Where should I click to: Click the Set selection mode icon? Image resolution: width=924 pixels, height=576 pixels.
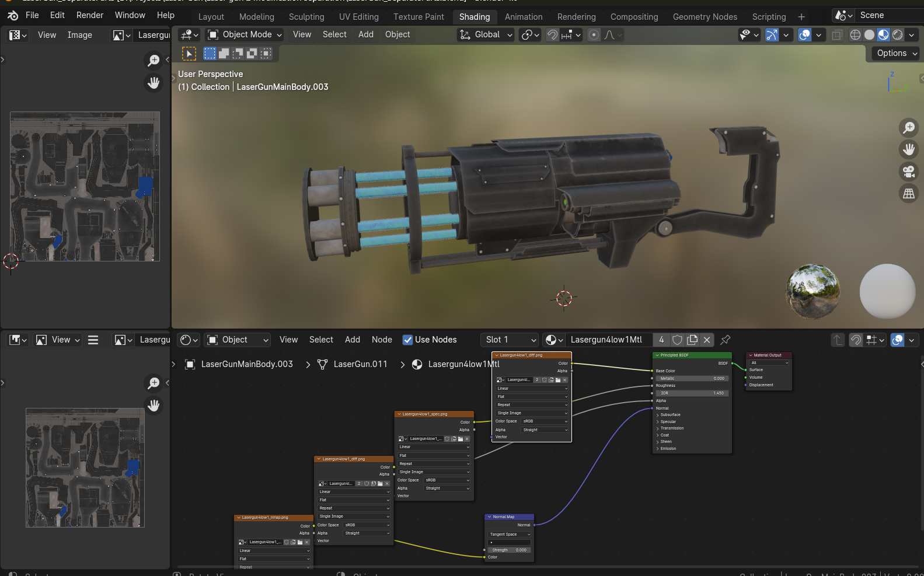[x=210, y=54]
